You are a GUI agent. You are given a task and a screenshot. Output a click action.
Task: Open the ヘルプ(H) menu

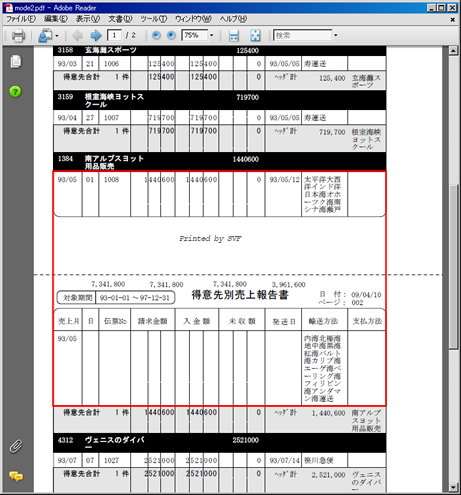(x=233, y=19)
